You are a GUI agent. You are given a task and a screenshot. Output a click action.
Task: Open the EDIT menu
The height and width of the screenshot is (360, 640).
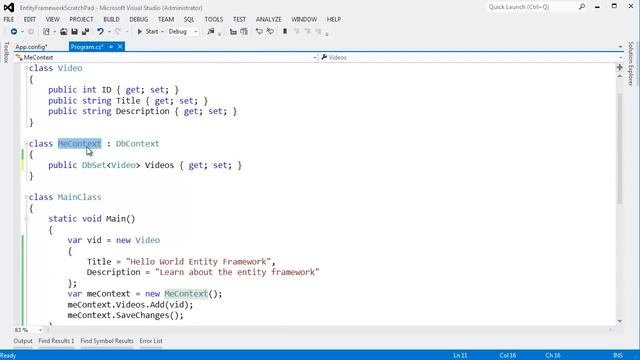point(29,19)
